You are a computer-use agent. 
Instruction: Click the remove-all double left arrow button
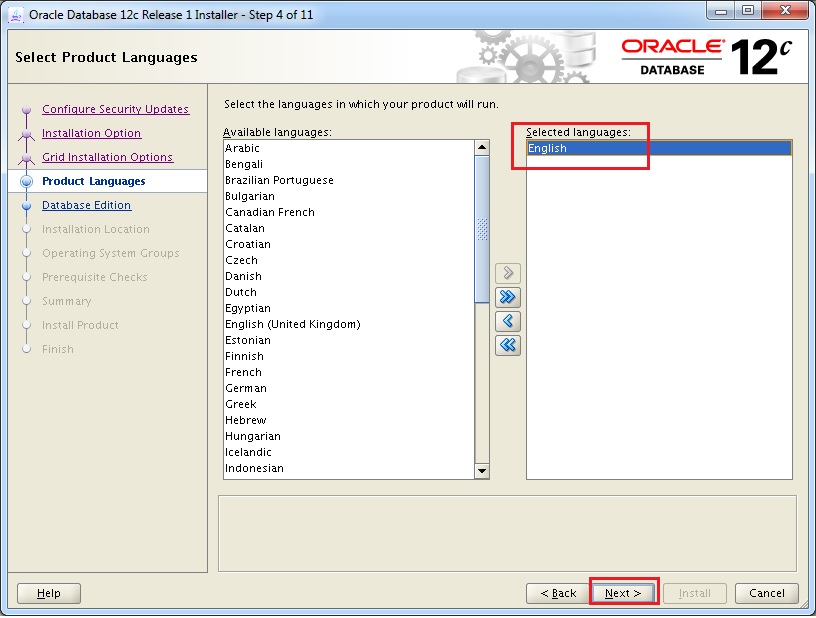tap(508, 345)
